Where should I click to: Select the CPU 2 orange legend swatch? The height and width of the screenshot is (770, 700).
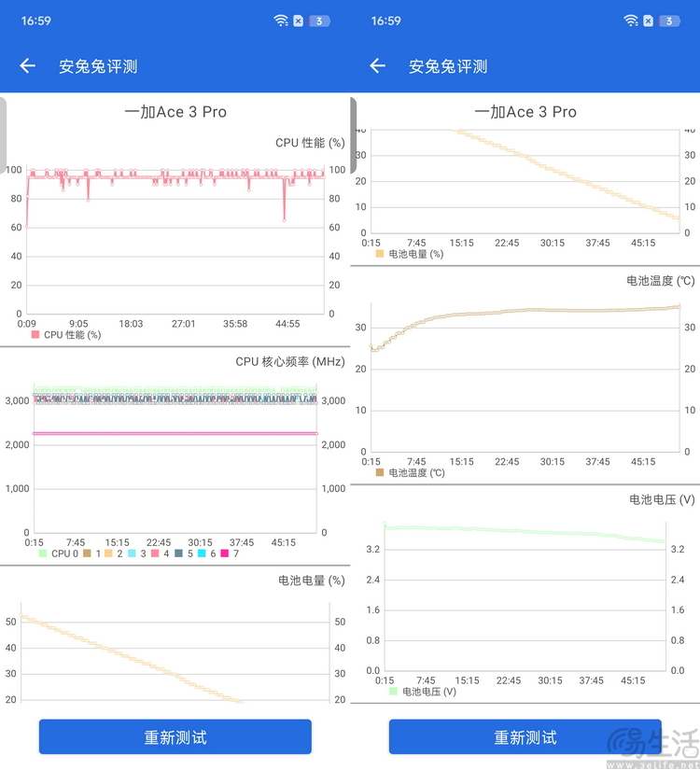[x=108, y=553]
